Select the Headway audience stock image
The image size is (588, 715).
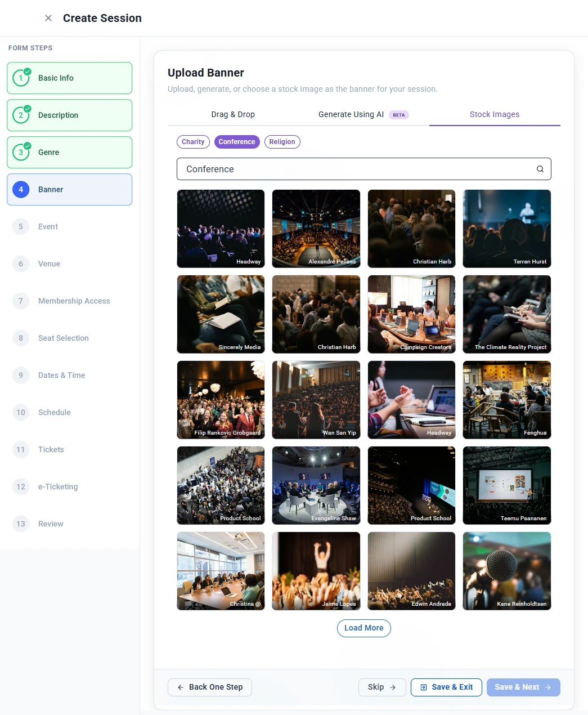pos(221,229)
